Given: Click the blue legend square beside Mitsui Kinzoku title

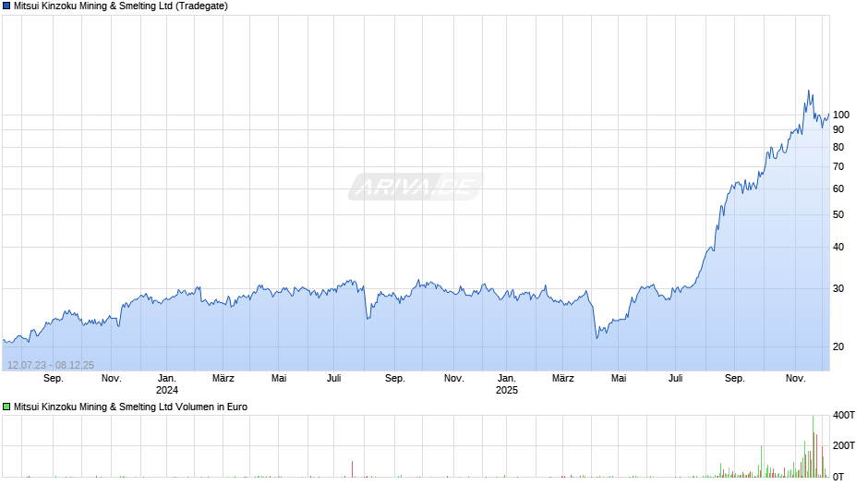Looking at the screenshot, I should (x=6, y=6).
